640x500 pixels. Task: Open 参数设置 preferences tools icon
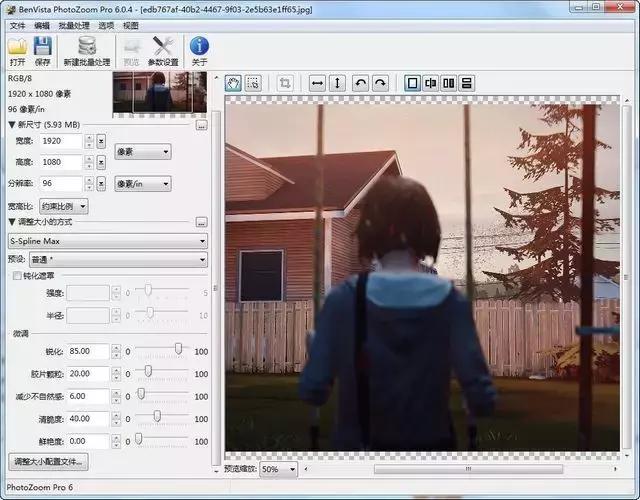coord(163,51)
